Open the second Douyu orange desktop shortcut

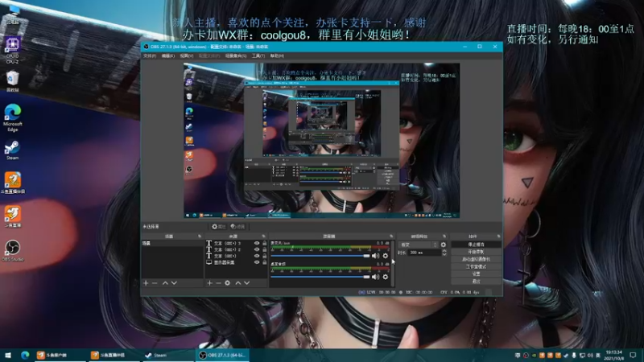[13, 216]
